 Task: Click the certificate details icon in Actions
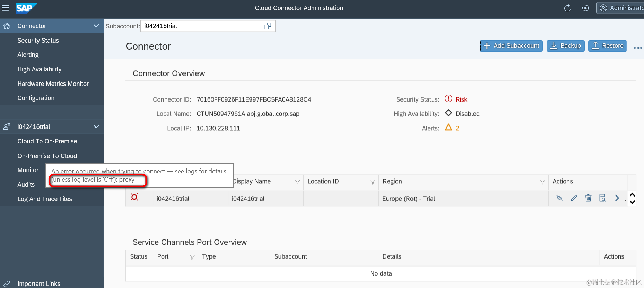coord(602,198)
